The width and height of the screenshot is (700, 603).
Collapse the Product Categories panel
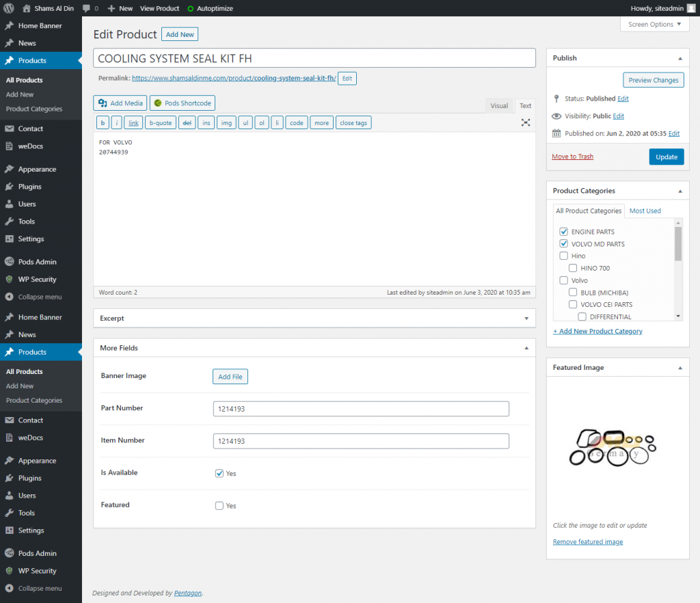680,191
